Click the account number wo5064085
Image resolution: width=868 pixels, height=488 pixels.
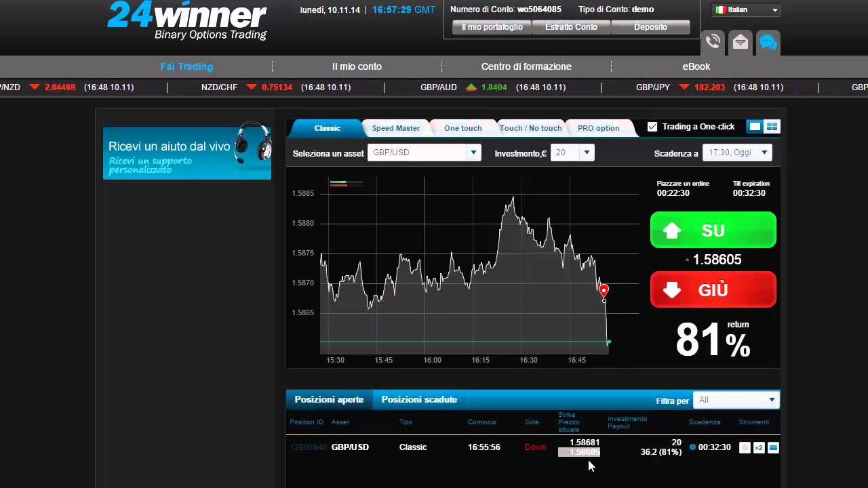(539, 9)
